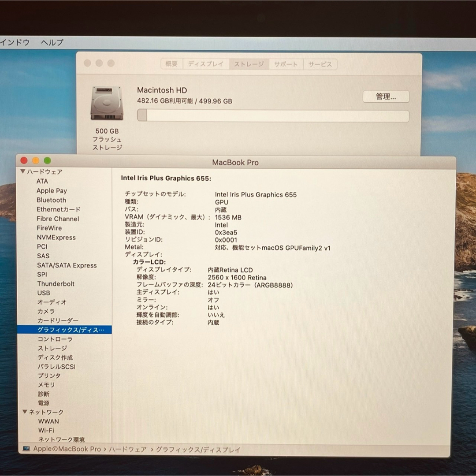Click the 管理... button for storage
The image size is (476, 476).
[x=386, y=97]
